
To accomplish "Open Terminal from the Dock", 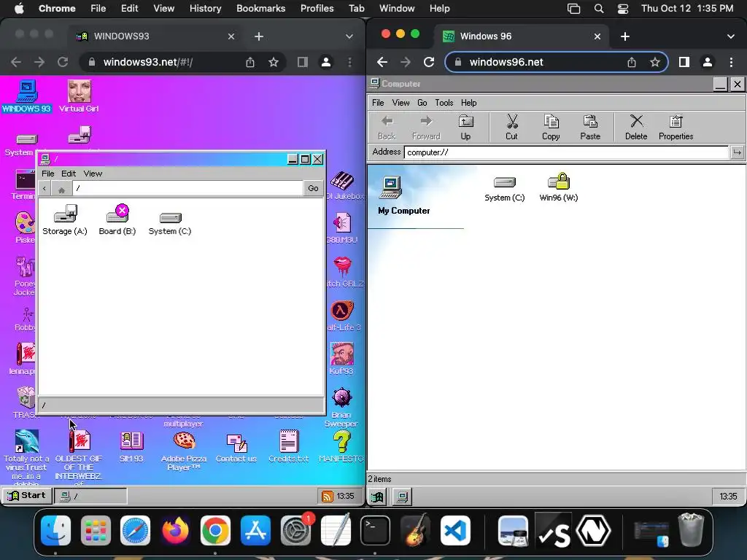I will coord(375,530).
